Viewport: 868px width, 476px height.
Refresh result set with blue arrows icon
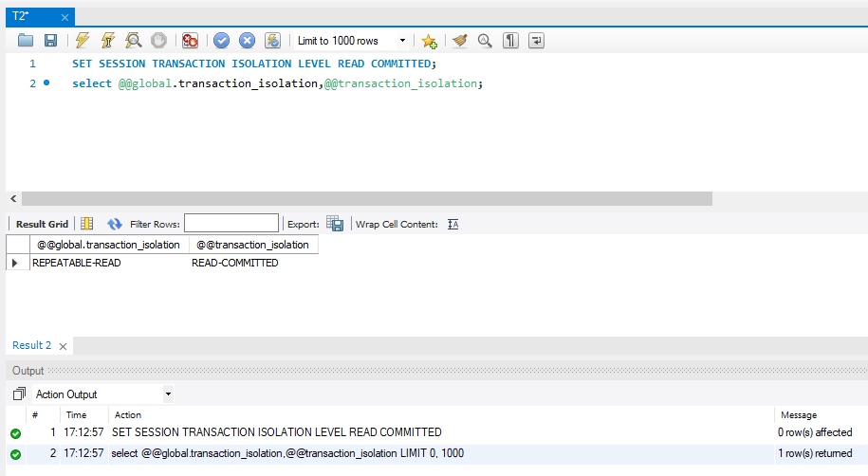[x=114, y=224]
